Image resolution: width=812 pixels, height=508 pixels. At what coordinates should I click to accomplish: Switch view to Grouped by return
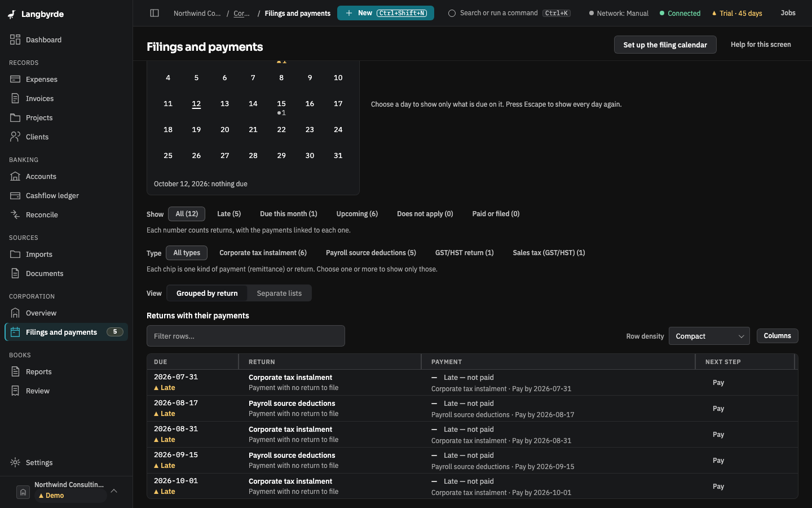pos(207,294)
